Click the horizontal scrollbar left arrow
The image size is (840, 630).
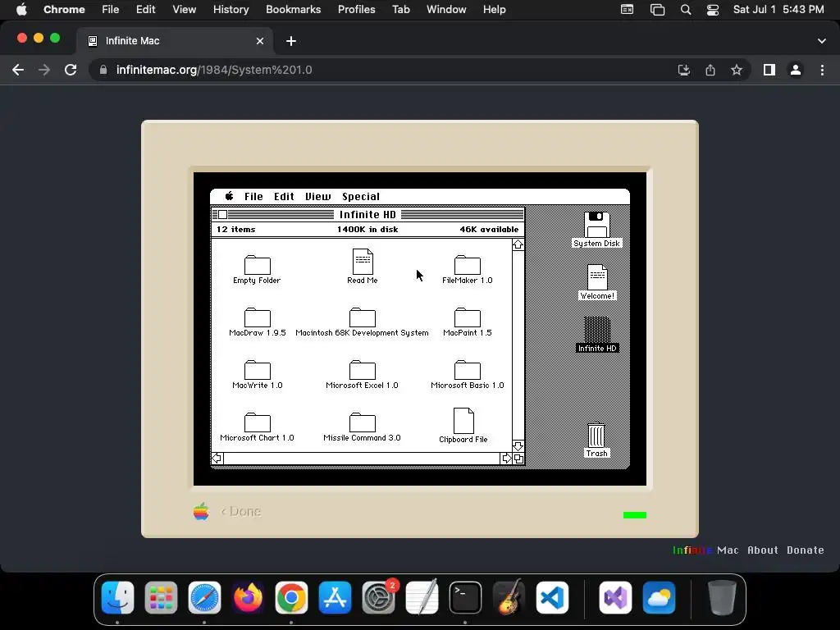pos(217,459)
